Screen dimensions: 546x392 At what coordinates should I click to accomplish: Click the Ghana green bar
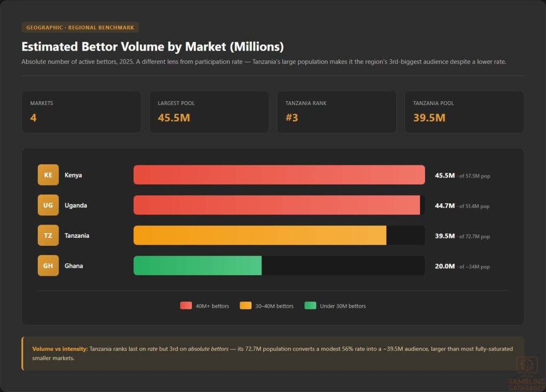[x=197, y=266]
